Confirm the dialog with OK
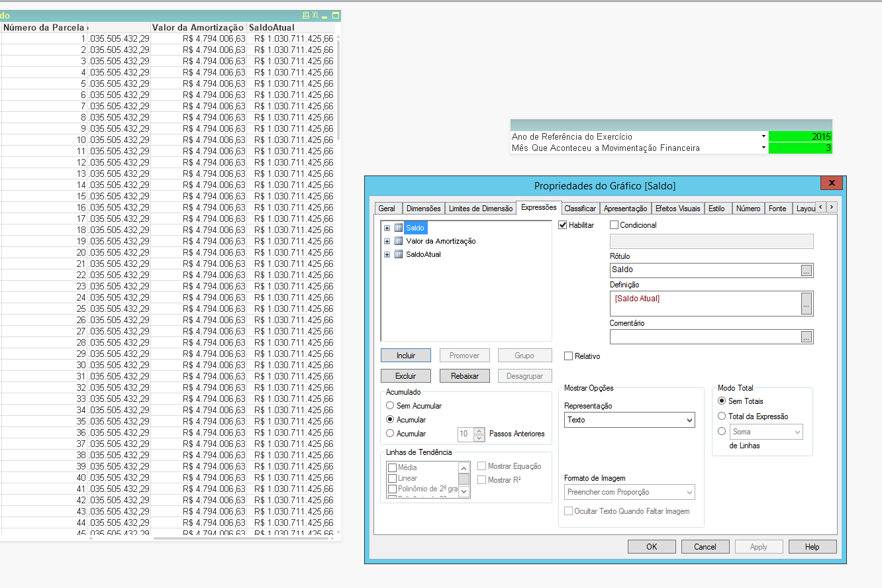The image size is (882, 588). tap(652, 547)
